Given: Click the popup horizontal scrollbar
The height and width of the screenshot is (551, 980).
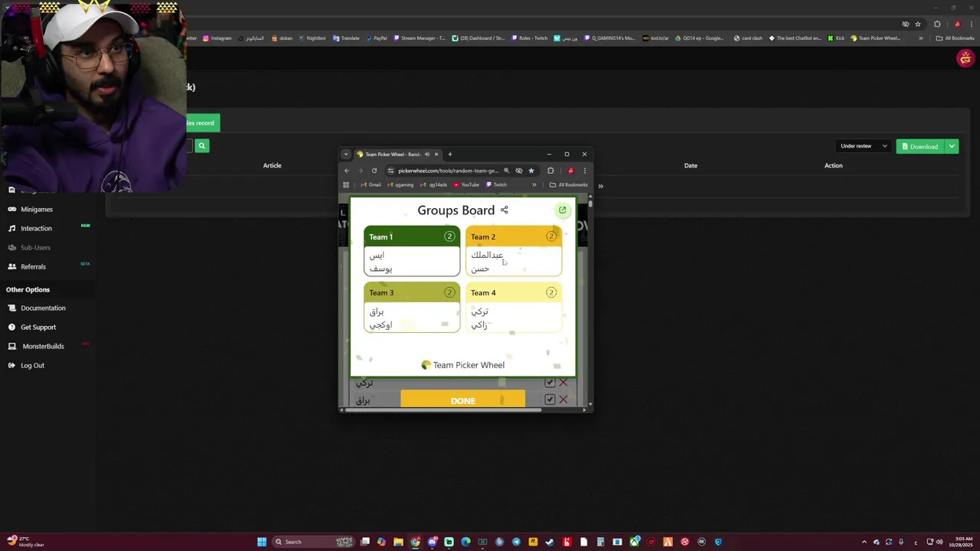Looking at the screenshot, I should (444, 410).
